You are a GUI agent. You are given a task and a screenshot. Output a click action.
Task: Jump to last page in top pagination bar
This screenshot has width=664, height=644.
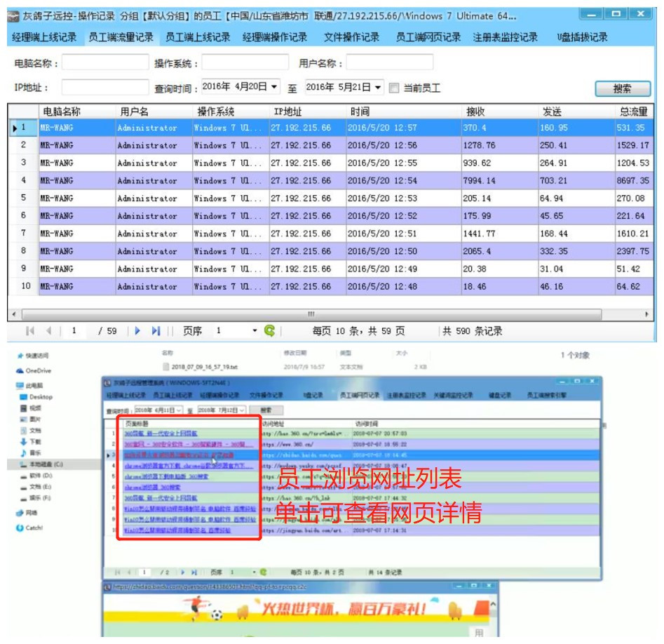click(156, 331)
